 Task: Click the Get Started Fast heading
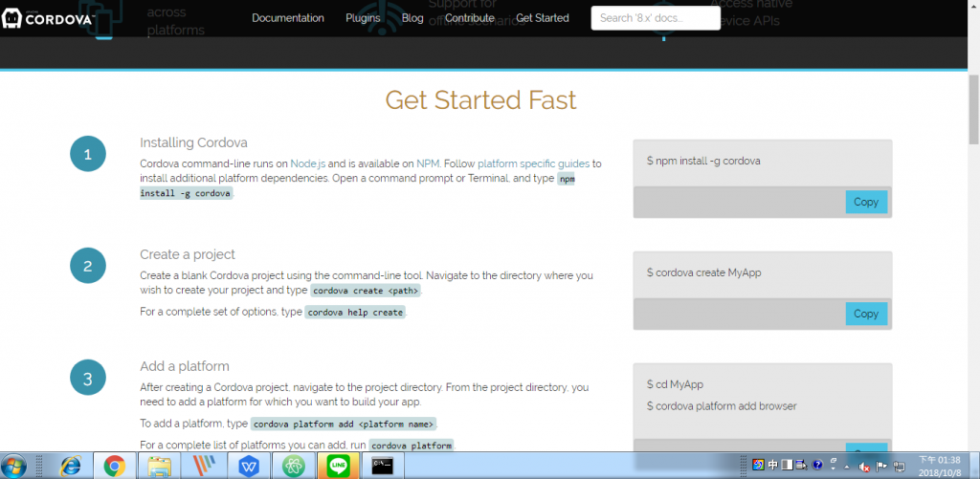[480, 100]
